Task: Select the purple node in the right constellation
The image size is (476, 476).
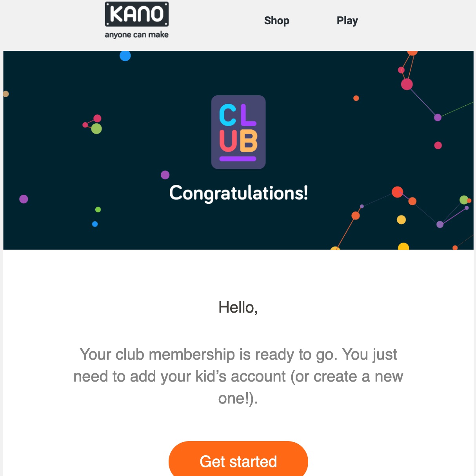Action: click(x=438, y=117)
